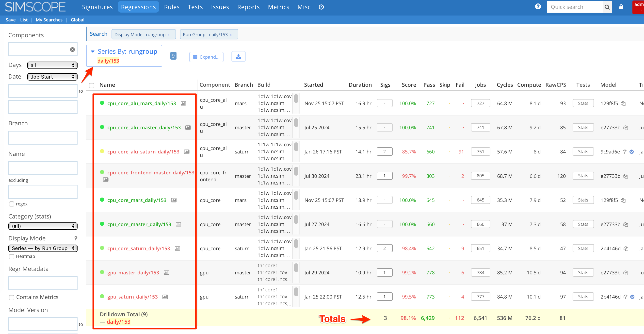
Task: Toggle the select-all checkbox beside Name header
Action: [x=92, y=85]
